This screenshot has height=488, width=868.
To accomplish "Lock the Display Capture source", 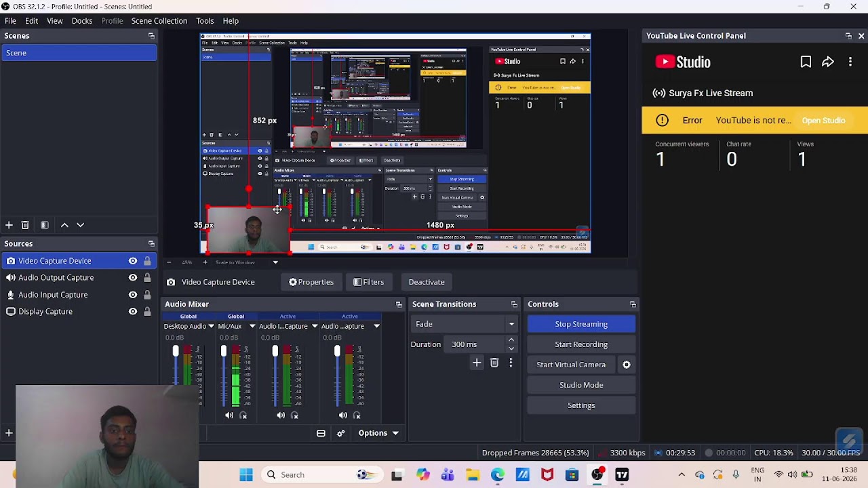I will tap(147, 312).
